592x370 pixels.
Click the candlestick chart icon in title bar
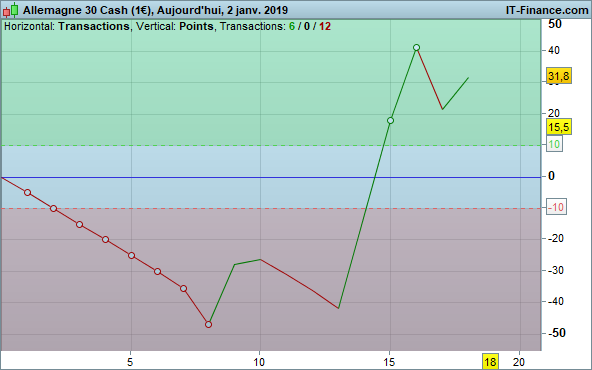11,10
